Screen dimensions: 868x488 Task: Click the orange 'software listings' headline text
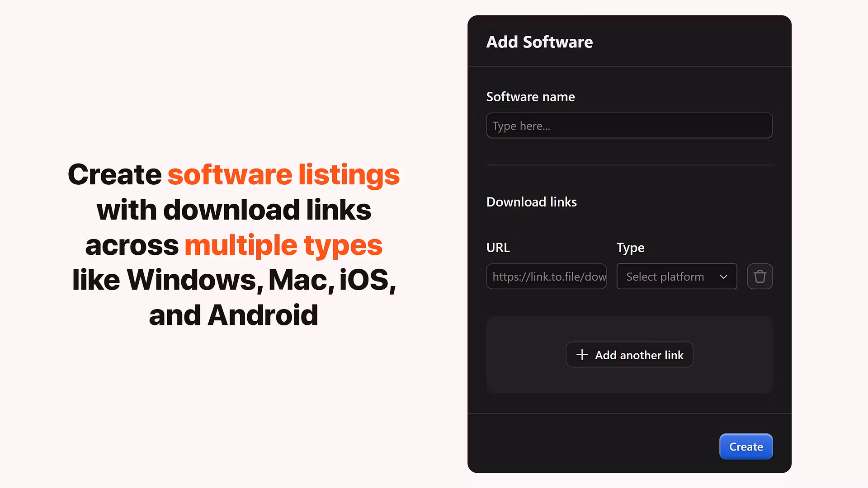[283, 175]
